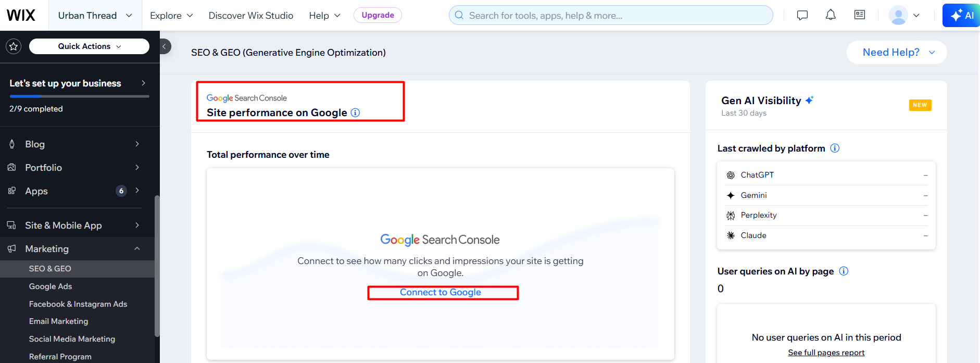Expand Let's set up your business

[x=78, y=83]
